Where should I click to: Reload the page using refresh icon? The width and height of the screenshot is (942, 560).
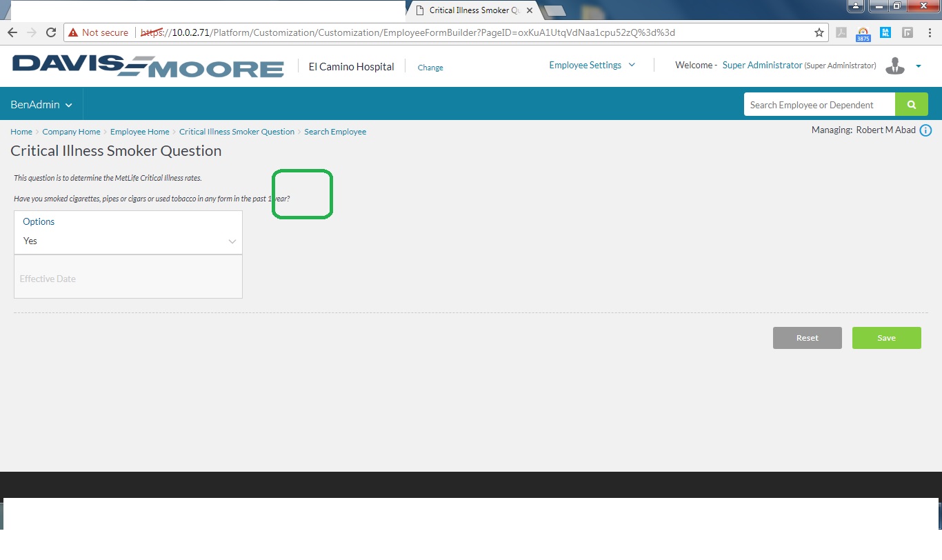click(51, 32)
